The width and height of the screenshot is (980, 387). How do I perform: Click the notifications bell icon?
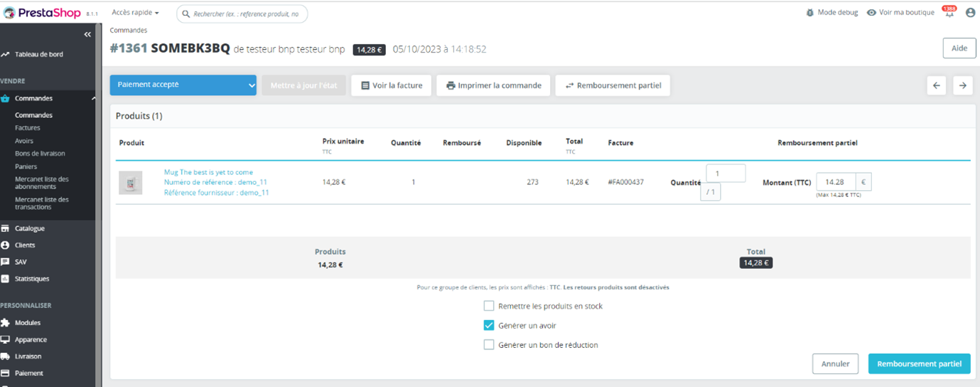click(949, 13)
